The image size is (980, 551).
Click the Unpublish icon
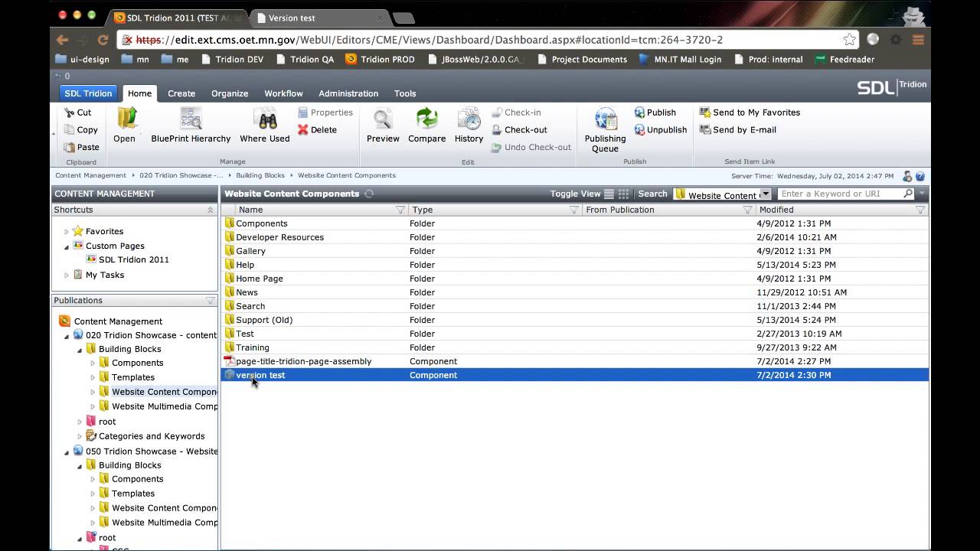[x=639, y=130]
